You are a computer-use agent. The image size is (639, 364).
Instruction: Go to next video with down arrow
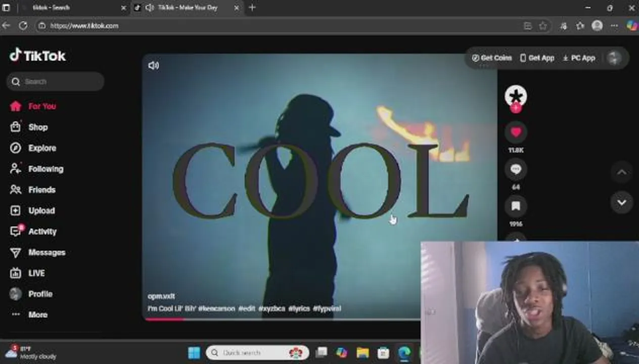[x=621, y=202]
